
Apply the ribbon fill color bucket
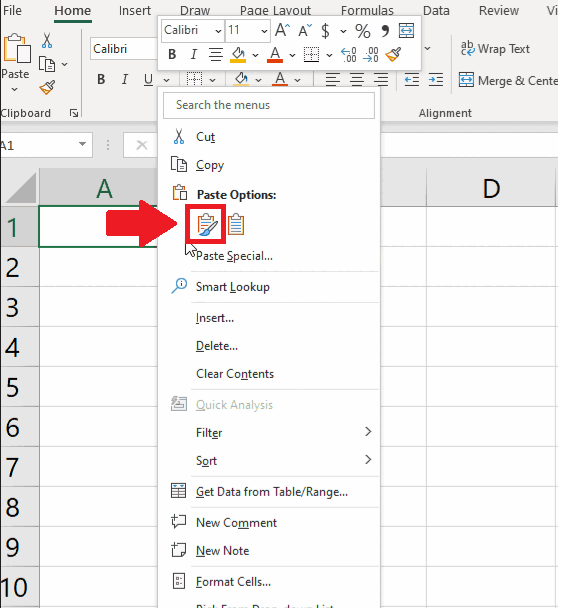tap(241, 79)
